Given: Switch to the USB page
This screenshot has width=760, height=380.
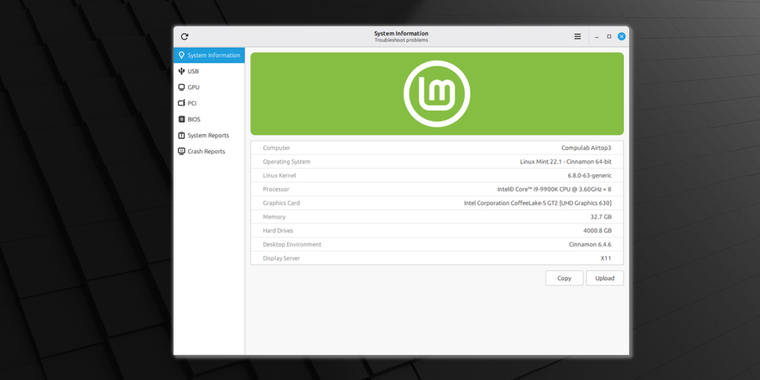Looking at the screenshot, I should (x=209, y=71).
